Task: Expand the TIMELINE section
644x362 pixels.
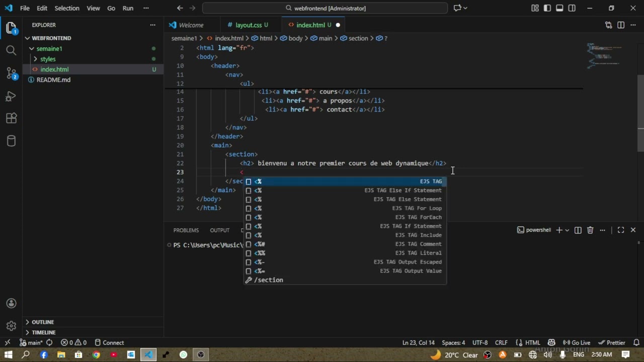Action: pyautogui.click(x=44, y=332)
